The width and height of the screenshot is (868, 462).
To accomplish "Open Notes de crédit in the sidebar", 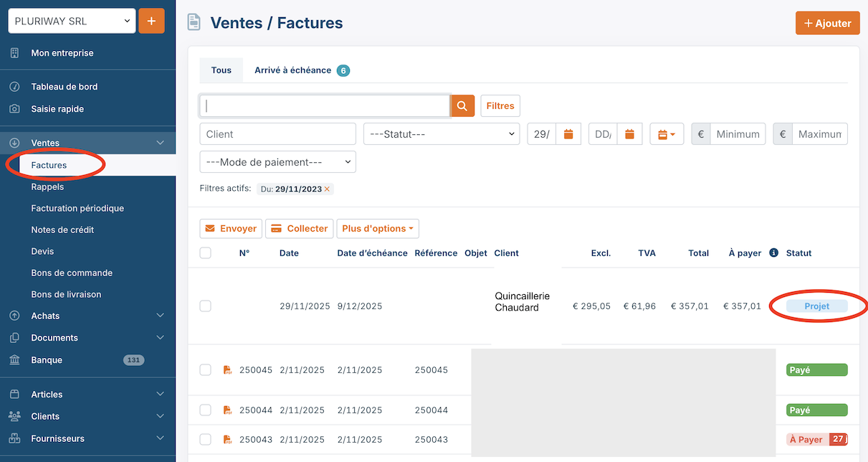I will pos(62,230).
